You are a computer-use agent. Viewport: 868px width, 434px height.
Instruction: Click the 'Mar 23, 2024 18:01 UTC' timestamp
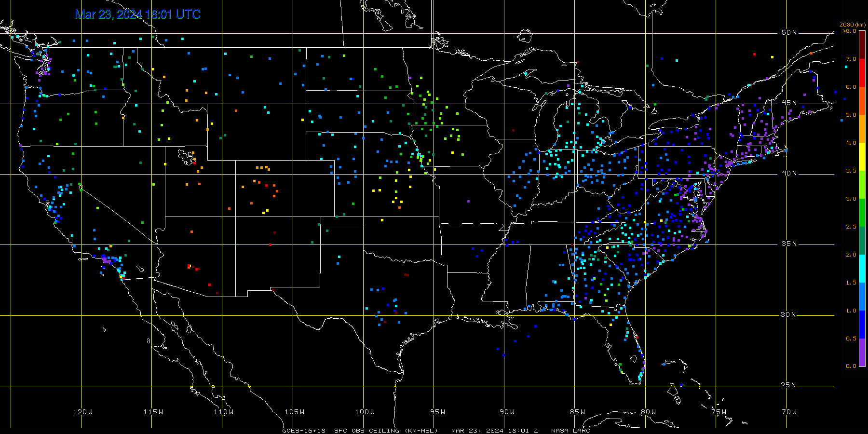coord(138,14)
